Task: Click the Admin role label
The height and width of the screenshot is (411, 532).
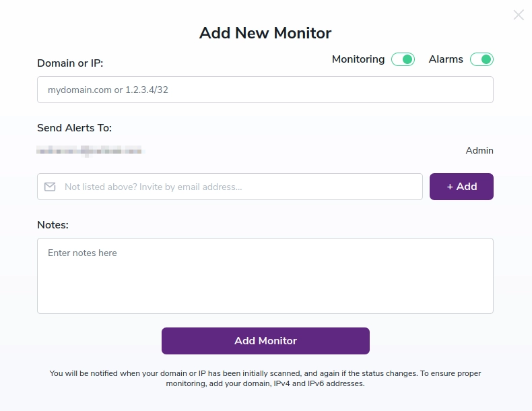Action: [x=479, y=150]
